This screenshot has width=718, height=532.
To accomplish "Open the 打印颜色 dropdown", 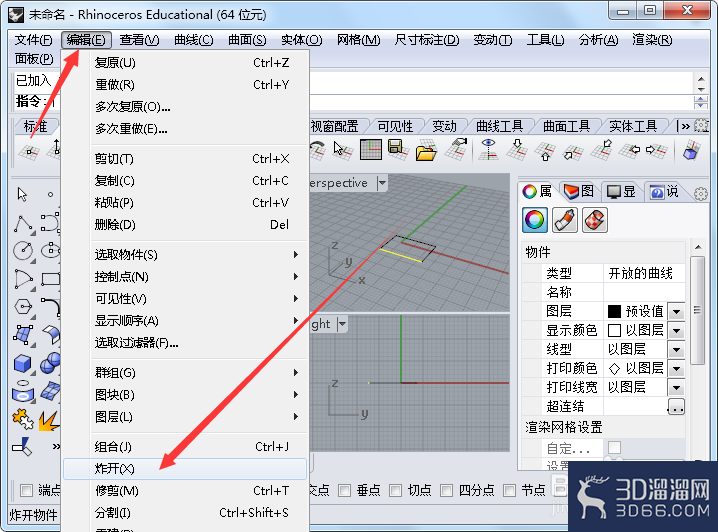I will (676, 369).
